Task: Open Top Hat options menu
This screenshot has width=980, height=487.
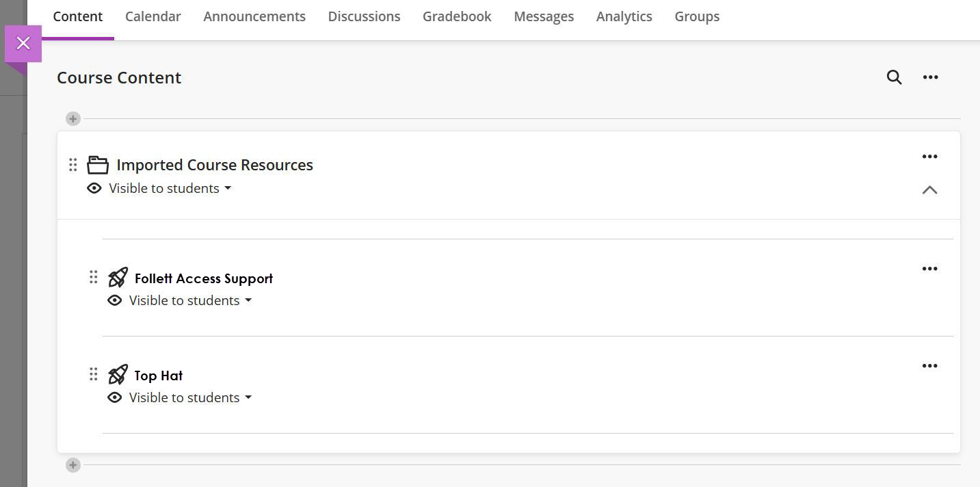Action: point(929,366)
